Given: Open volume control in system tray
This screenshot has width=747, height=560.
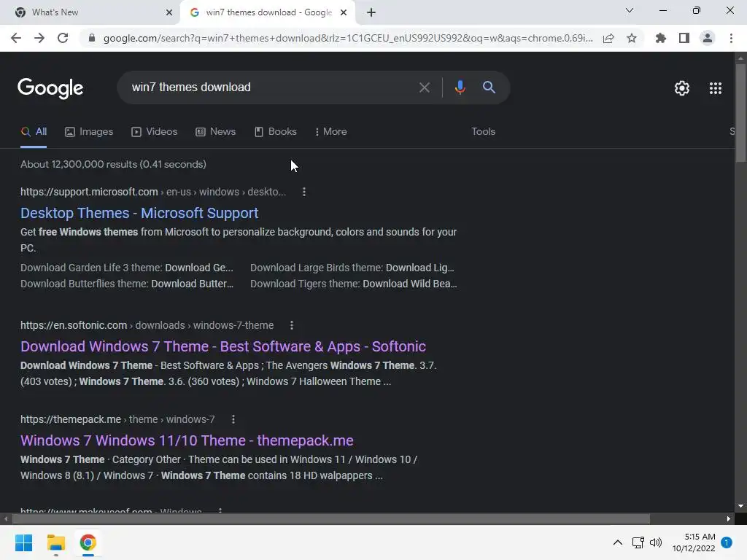Looking at the screenshot, I should click(656, 542).
